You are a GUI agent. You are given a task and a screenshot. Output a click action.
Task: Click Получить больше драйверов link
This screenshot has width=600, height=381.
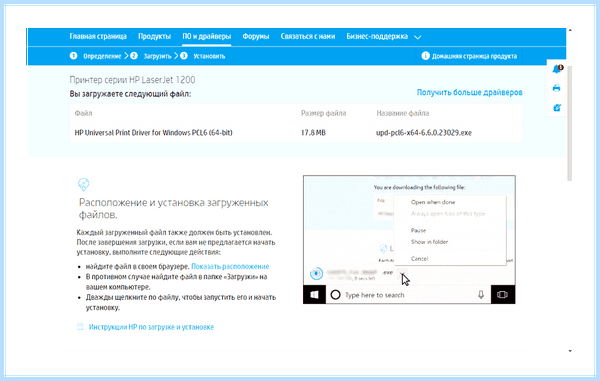click(x=470, y=92)
